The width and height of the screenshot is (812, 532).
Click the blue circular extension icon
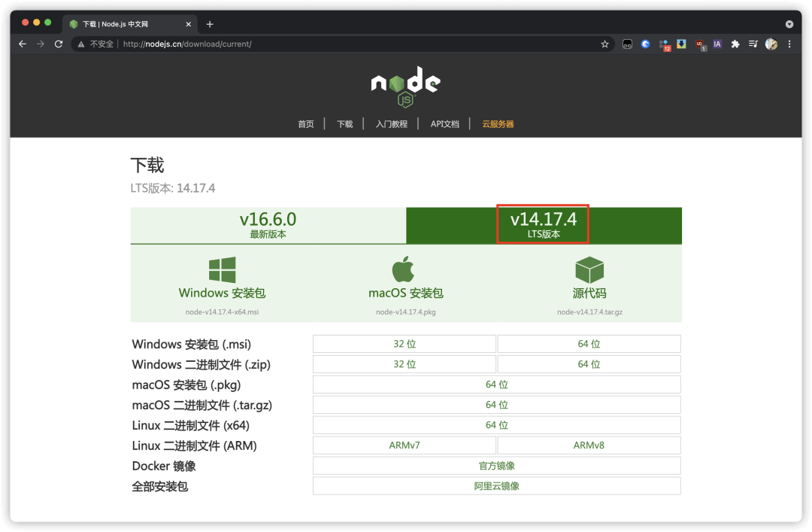[x=645, y=44]
